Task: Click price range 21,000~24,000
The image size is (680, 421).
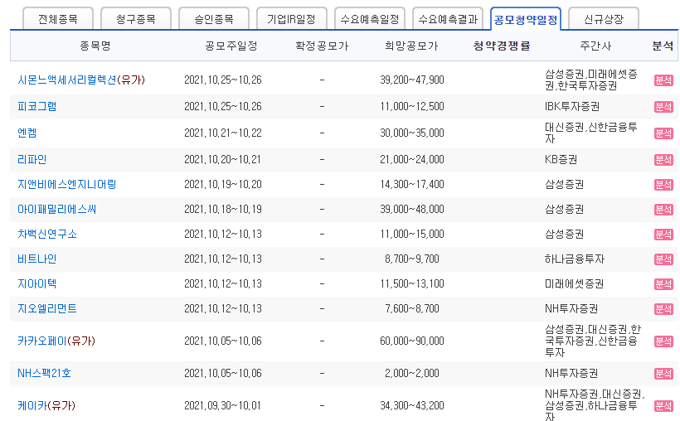Action: pyautogui.click(x=412, y=160)
